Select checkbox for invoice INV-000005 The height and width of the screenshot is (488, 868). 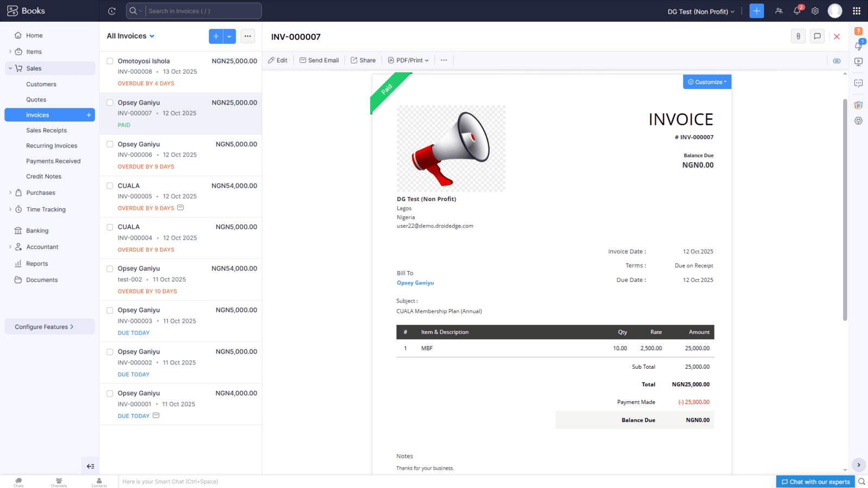click(110, 186)
